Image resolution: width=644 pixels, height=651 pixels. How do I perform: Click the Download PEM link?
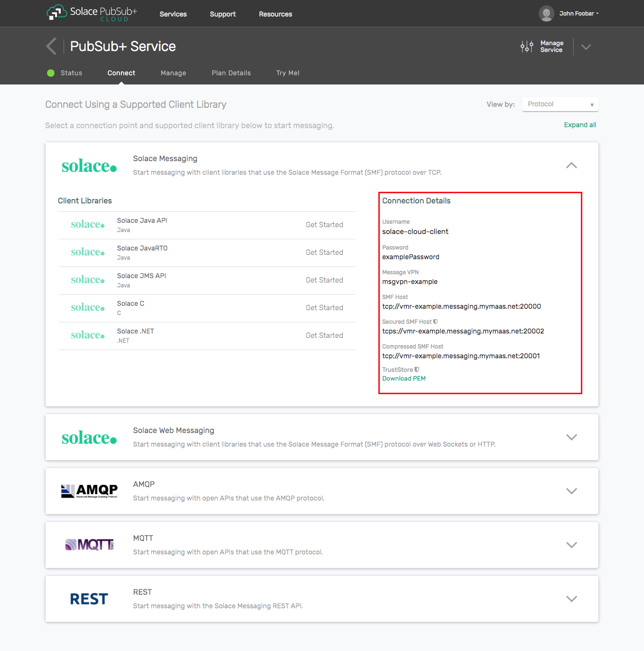404,379
